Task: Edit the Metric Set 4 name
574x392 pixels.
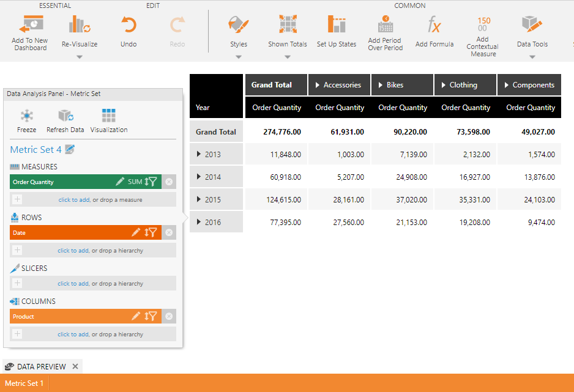Action: point(70,149)
